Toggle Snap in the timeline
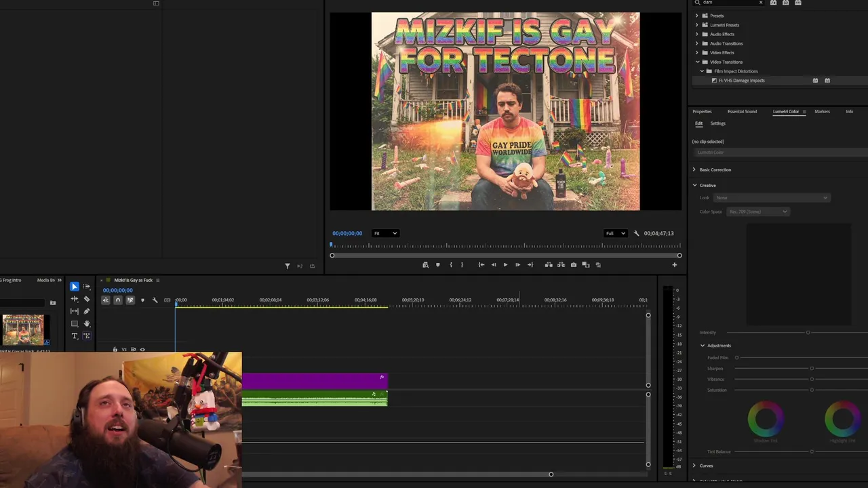 [x=118, y=300]
